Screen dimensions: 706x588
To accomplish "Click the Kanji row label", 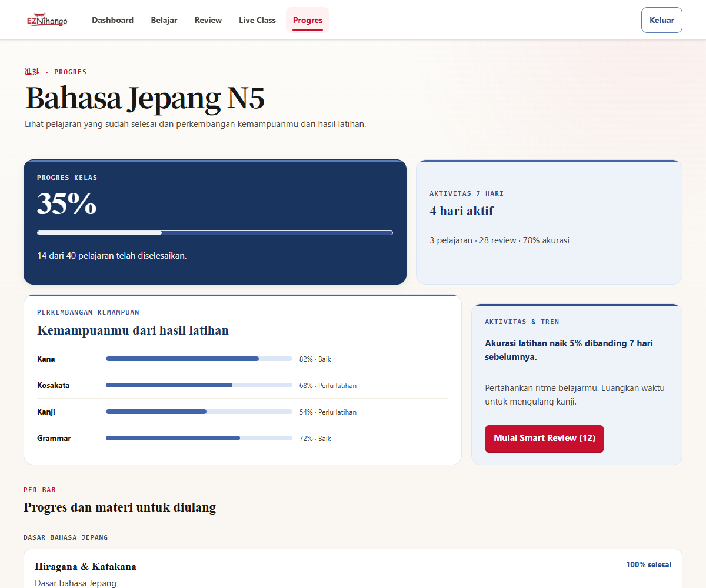I will (x=46, y=412).
